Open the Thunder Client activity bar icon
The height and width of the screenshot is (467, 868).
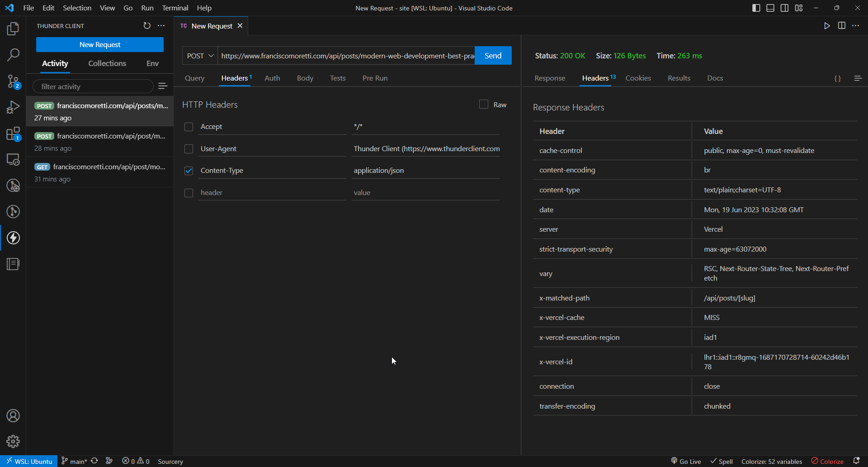(x=13, y=238)
